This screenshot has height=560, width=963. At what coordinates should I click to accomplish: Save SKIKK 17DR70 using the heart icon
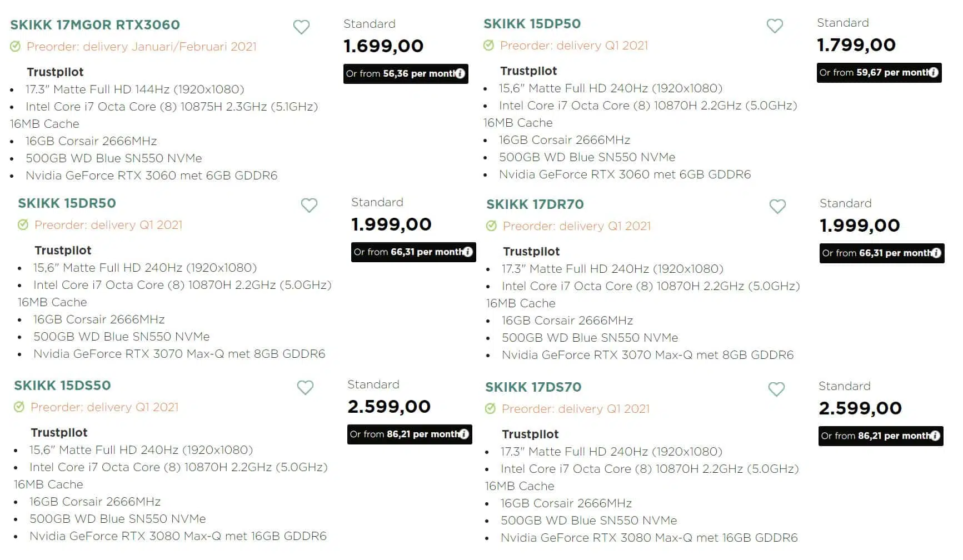(x=777, y=206)
